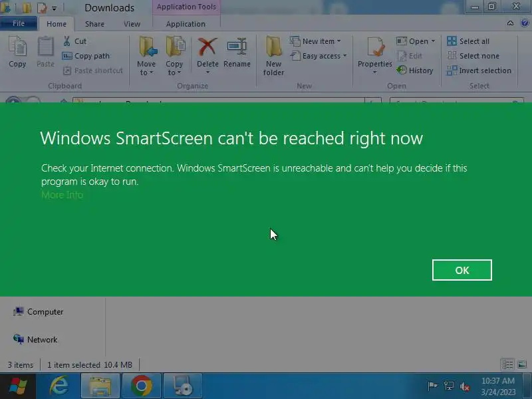Viewport: 532px width, 399px height.
Task: Expand the Properties dropdown arrow
Action: tap(374, 72)
